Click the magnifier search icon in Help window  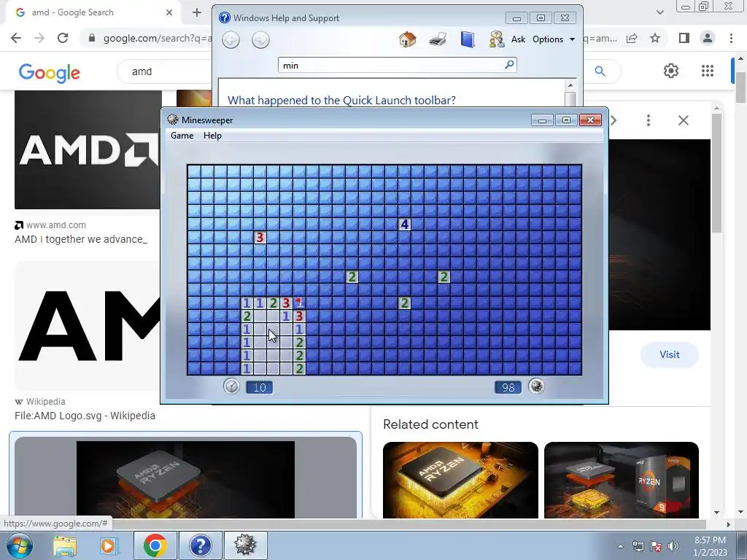coord(509,64)
